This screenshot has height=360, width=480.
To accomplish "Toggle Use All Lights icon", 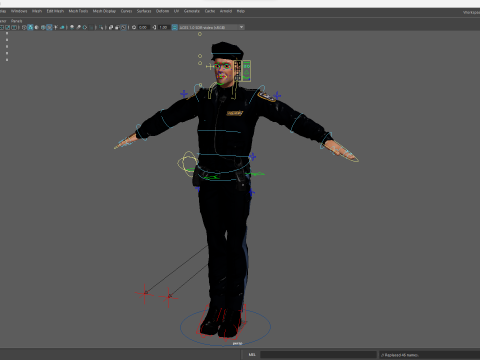I will [x=56, y=27].
